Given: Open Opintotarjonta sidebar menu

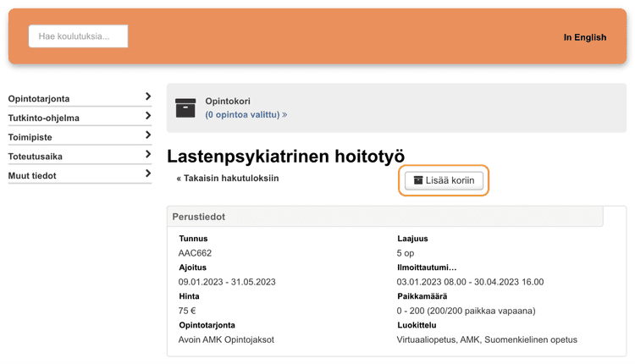Looking at the screenshot, I should (x=80, y=98).
